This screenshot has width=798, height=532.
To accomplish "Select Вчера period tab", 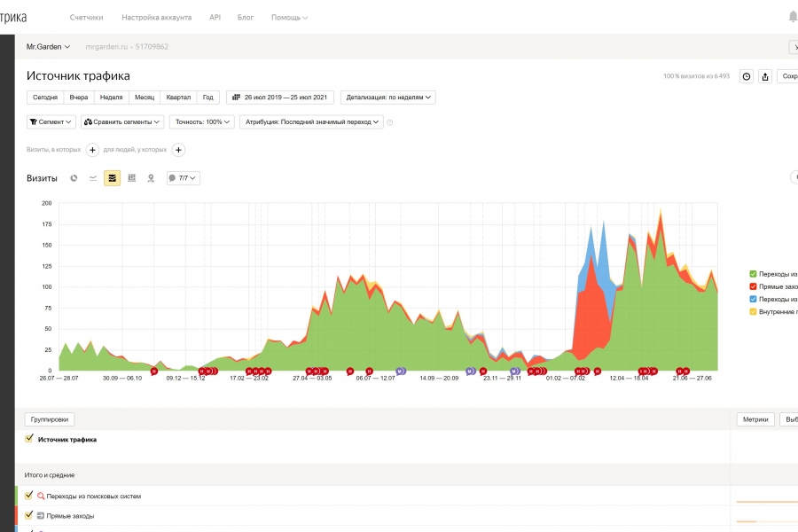I will [x=79, y=98].
